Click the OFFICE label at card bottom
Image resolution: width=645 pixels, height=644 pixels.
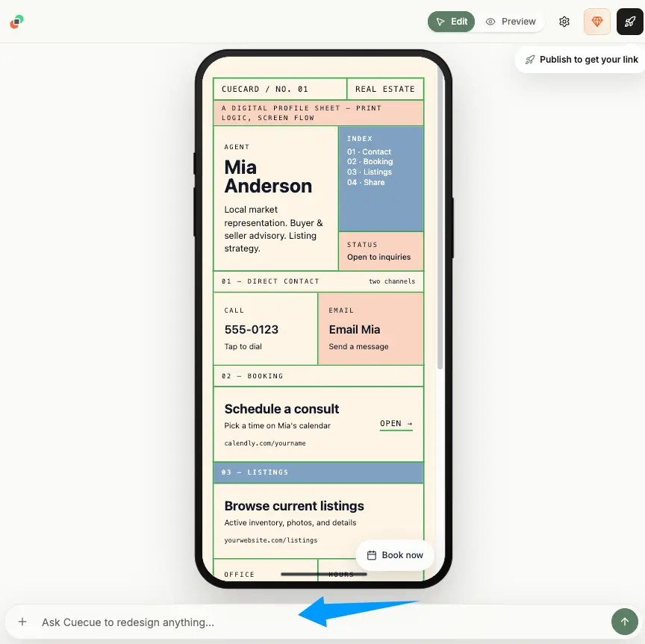click(239, 574)
